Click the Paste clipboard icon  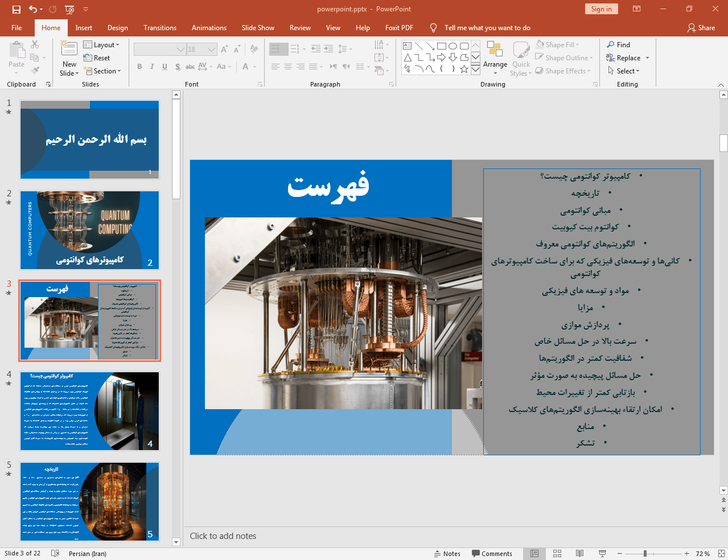pos(17,51)
